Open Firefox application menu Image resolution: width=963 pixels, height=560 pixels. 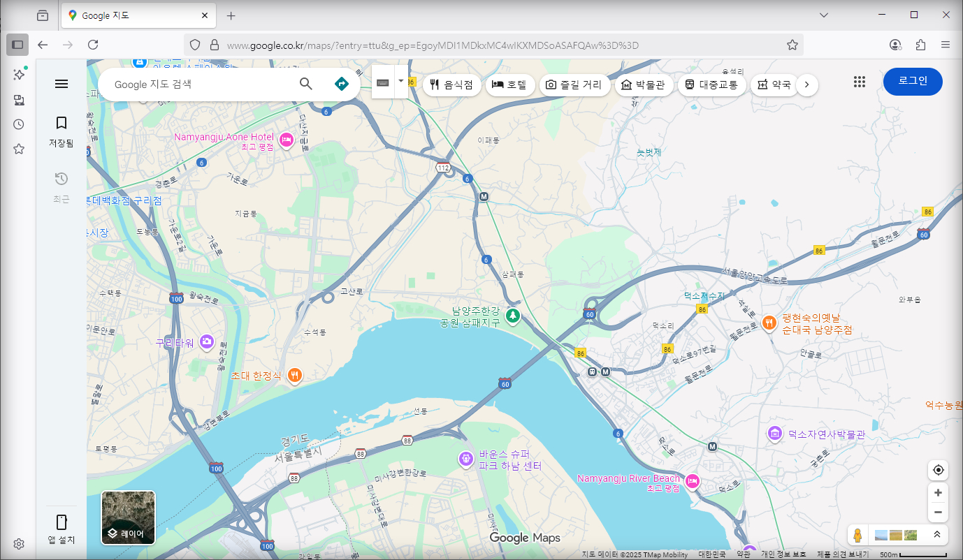[x=946, y=45]
